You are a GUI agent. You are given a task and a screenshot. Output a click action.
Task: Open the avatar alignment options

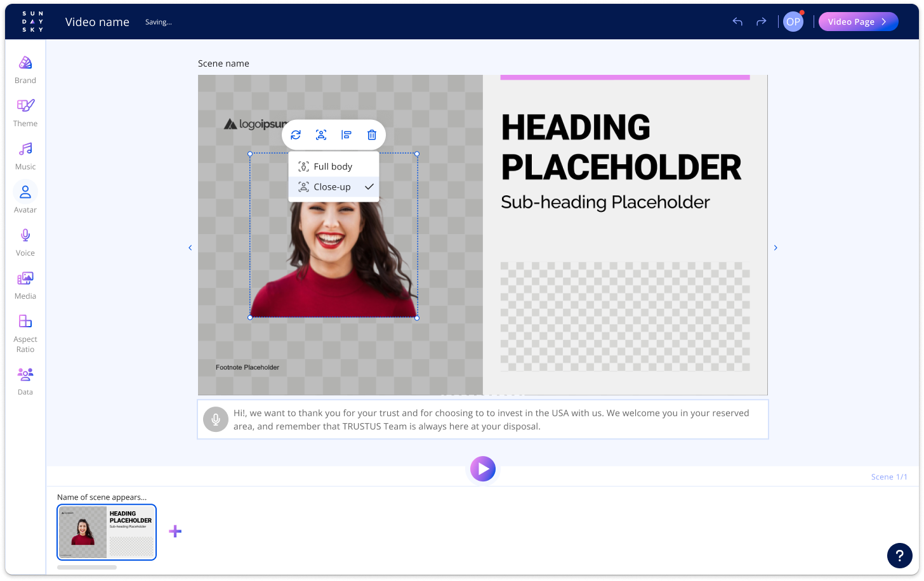coord(346,134)
